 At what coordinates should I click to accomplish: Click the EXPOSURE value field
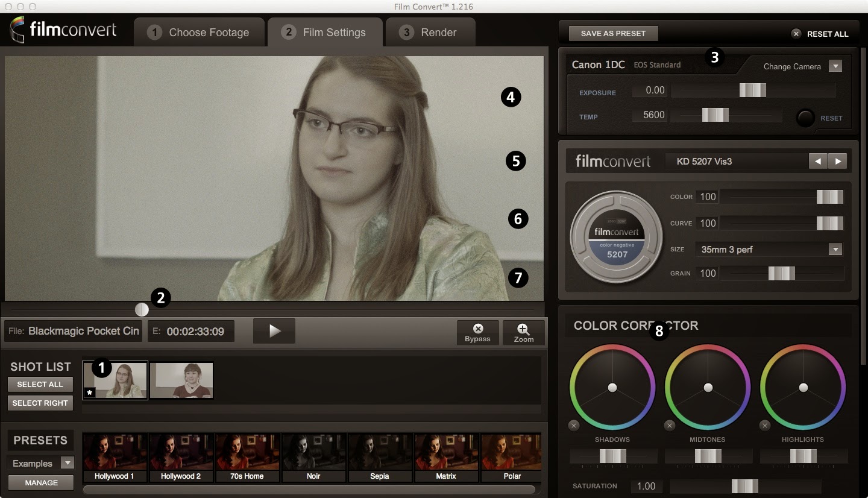tap(650, 90)
